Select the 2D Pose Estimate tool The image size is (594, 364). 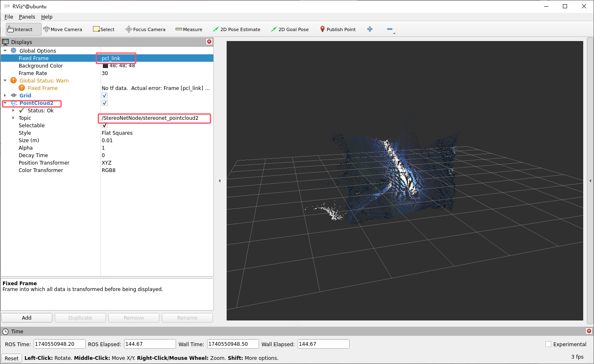click(x=237, y=29)
